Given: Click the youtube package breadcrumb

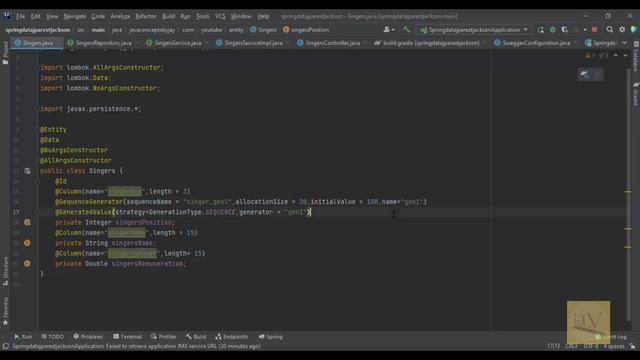Looking at the screenshot, I should [211, 30].
